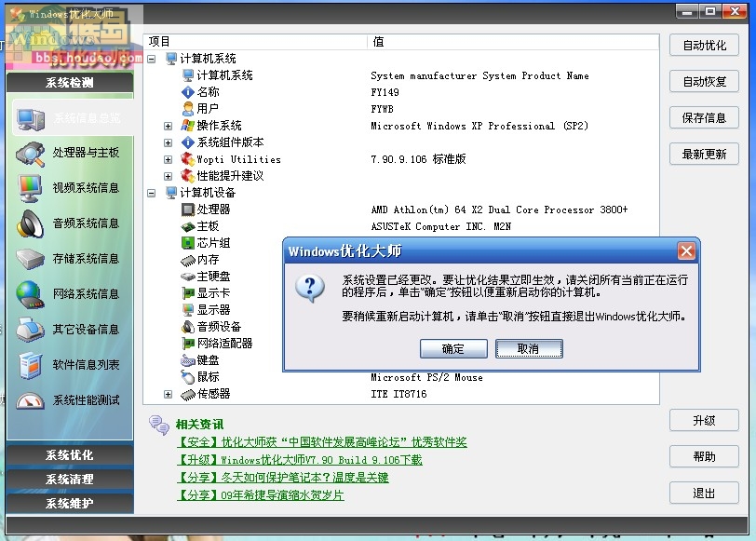This screenshot has width=756, height=541.
Task: Expand the 传感器 tree node
Action: pos(168,395)
